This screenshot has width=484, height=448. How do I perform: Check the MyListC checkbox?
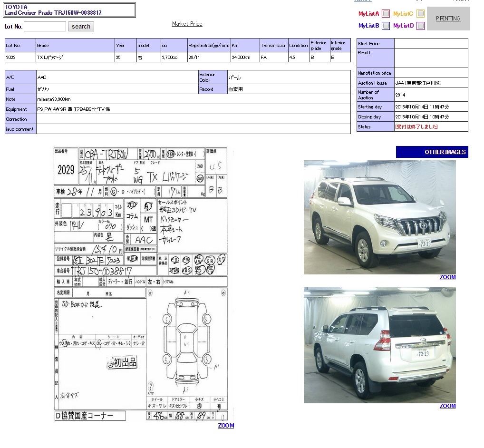pyautogui.click(x=420, y=14)
